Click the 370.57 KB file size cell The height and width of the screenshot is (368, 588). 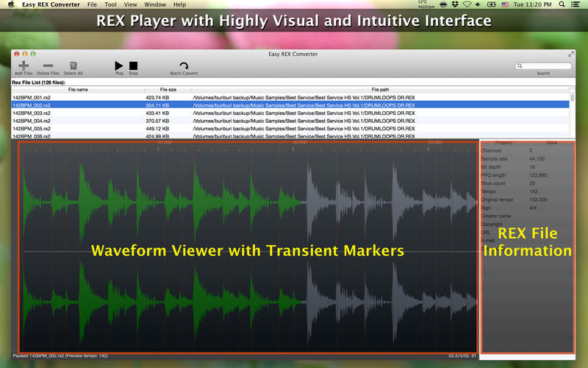[157, 121]
